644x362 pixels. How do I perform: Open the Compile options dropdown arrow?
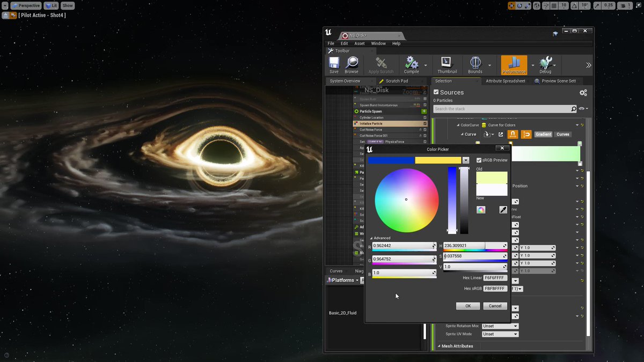click(x=426, y=65)
